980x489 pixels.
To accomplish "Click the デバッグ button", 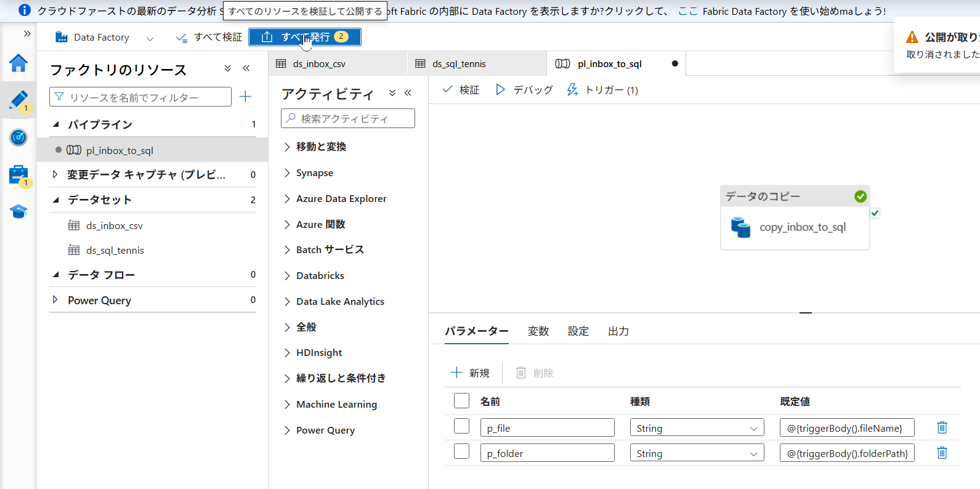I will (524, 90).
